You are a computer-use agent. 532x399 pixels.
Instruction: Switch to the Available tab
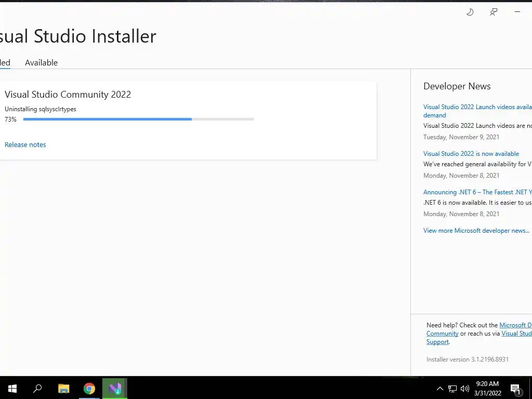pyautogui.click(x=42, y=62)
